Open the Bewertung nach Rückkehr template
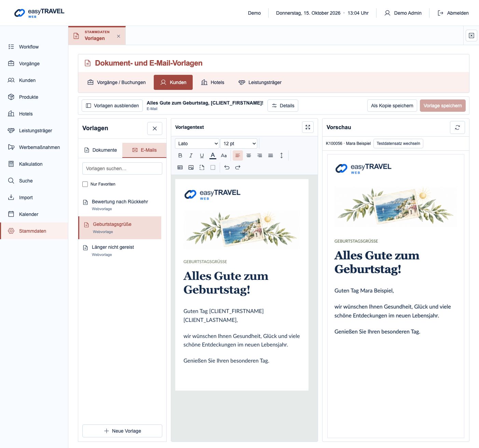 tap(120, 205)
